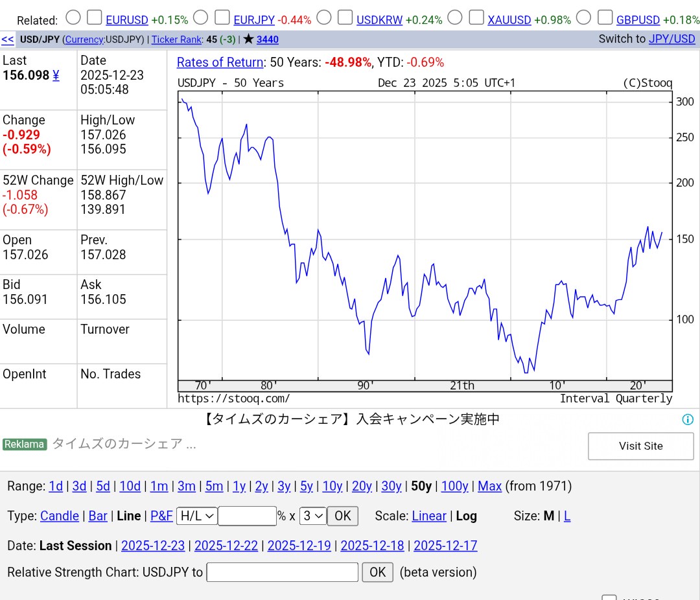Open the Rates of Return link
The height and width of the screenshot is (600, 700).
pyautogui.click(x=220, y=62)
